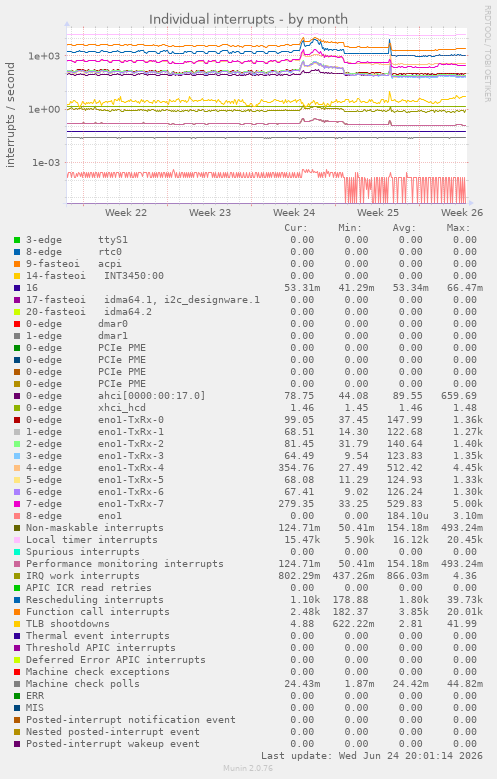Select the Threshold APIC interrupts label
This screenshot has height=779, width=497.
(100, 648)
